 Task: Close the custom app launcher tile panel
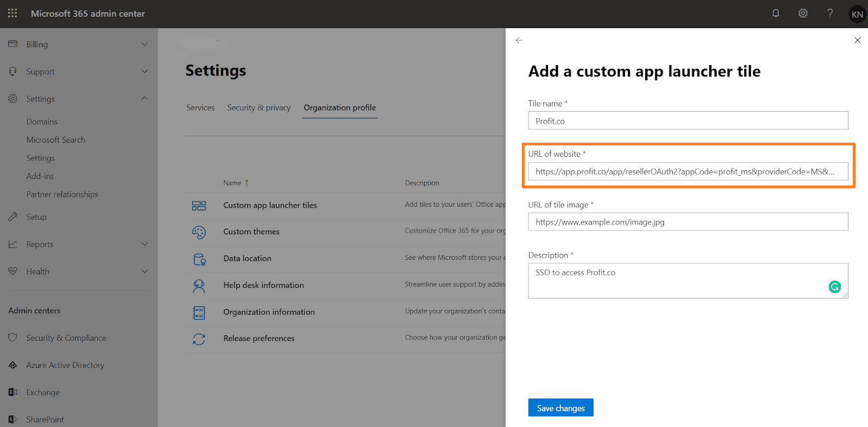click(857, 40)
